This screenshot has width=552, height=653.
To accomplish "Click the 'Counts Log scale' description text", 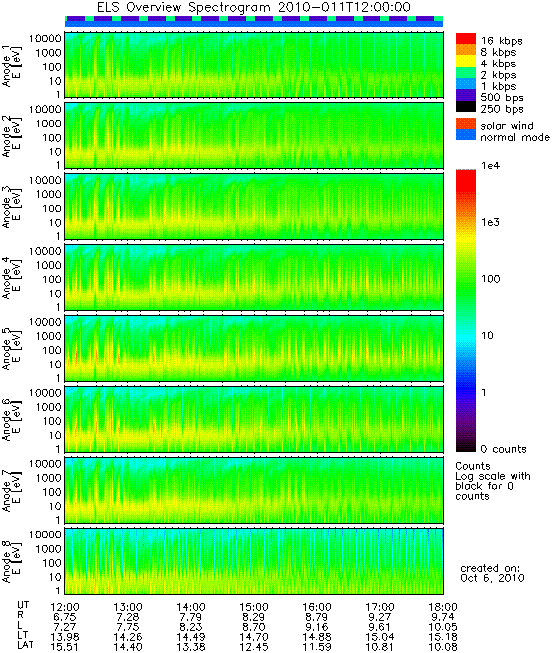I will 492,481.
